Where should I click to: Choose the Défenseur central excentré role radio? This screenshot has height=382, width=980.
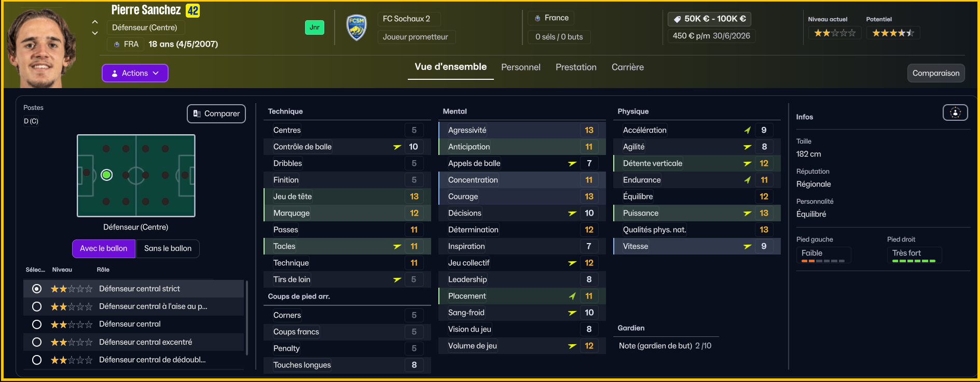(x=37, y=342)
